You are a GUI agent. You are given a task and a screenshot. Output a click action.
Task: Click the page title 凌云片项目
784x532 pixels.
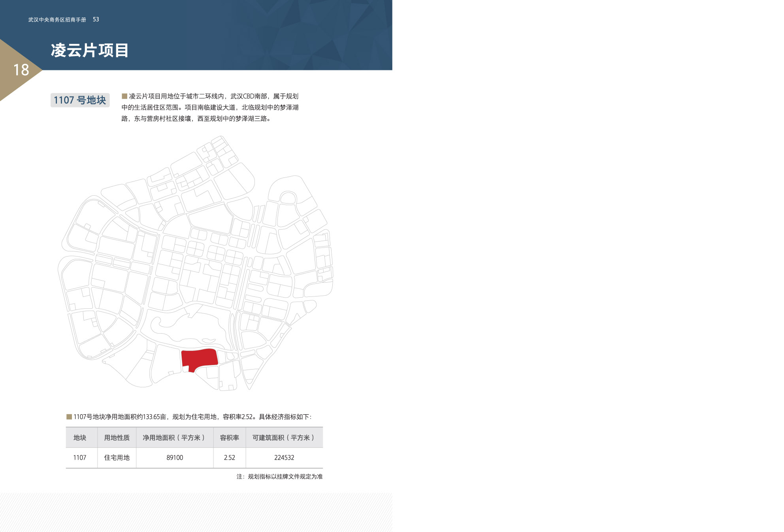[x=90, y=50]
